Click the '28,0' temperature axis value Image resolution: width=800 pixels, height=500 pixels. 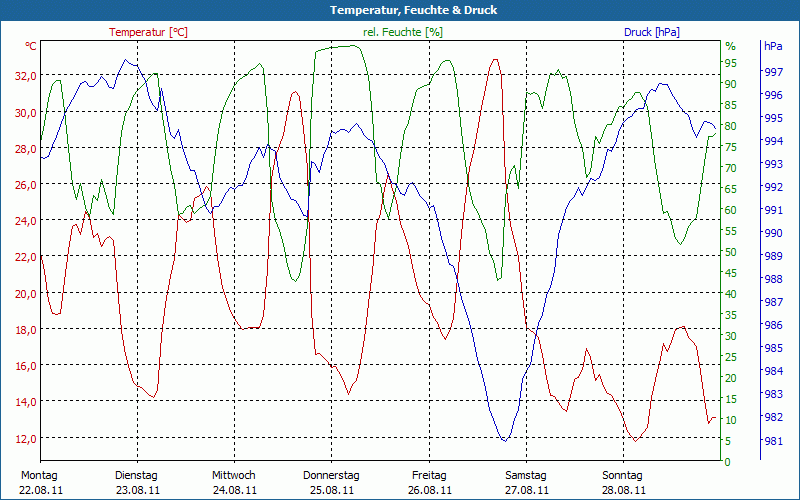pyautogui.click(x=26, y=148)
